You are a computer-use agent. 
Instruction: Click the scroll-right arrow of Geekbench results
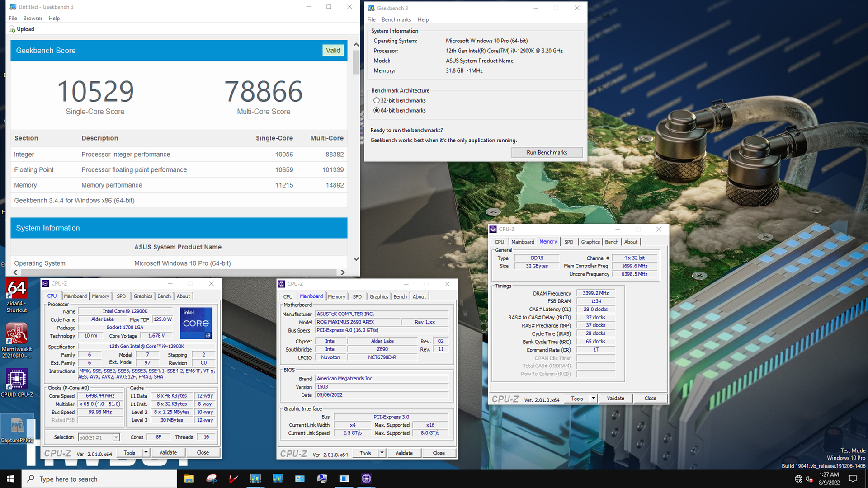342,272
